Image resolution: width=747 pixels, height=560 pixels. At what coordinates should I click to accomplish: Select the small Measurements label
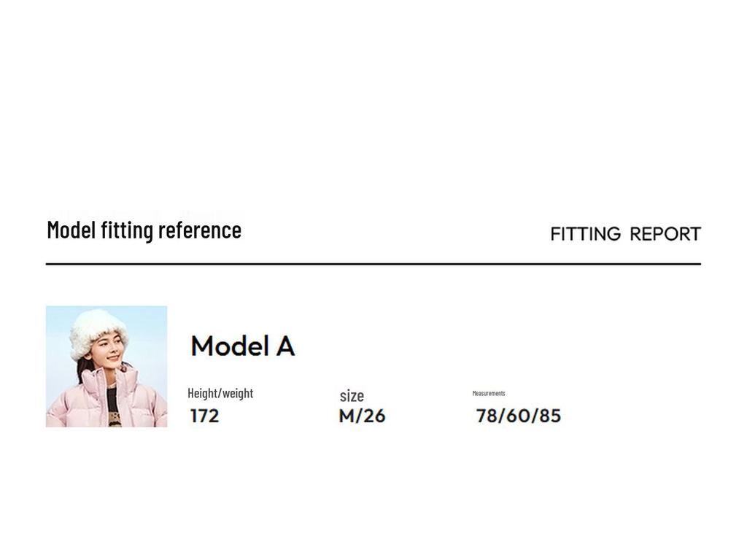[x=489, y=393]
